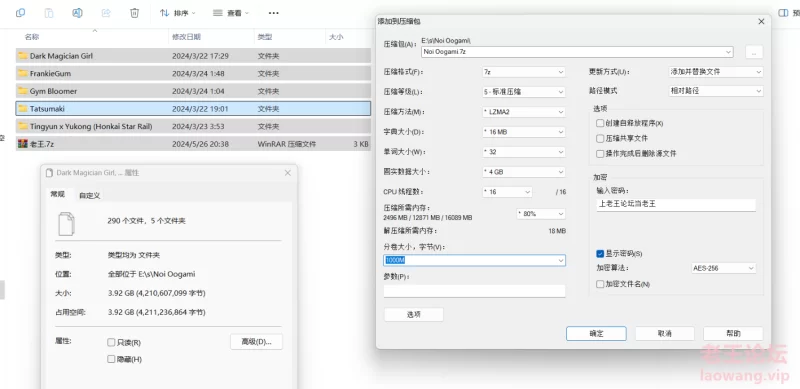Open the 更新方式 dropdown
This screenshot has height=389, width=800.
716,72
